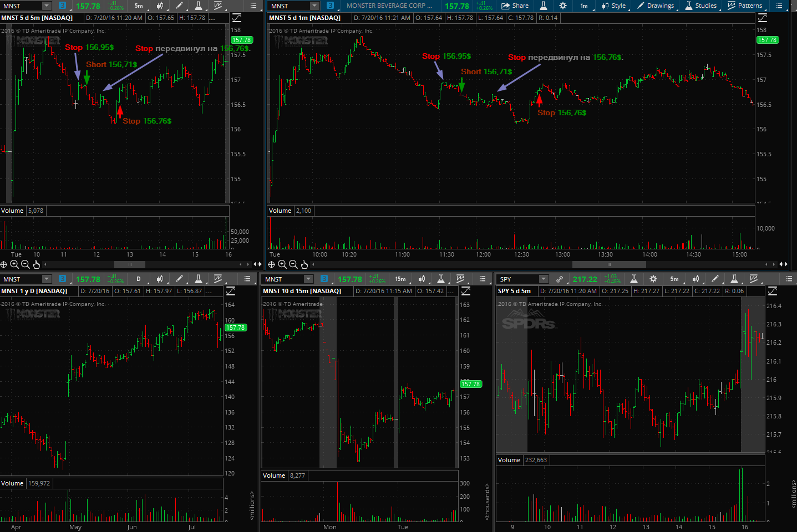Open the Drawings pencil tool in MNST 5m chart
Viewport: 797px width, 532px height.
pyautogui.click(x=179, y=6)
